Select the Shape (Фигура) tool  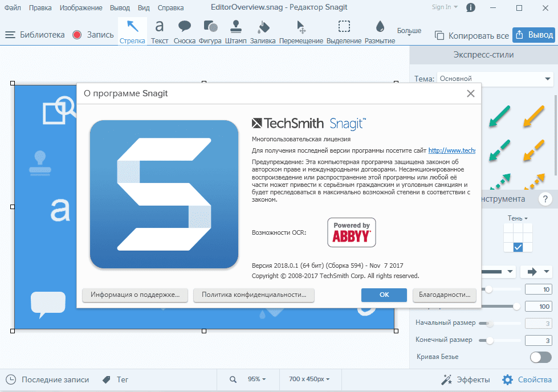(210, 31)
